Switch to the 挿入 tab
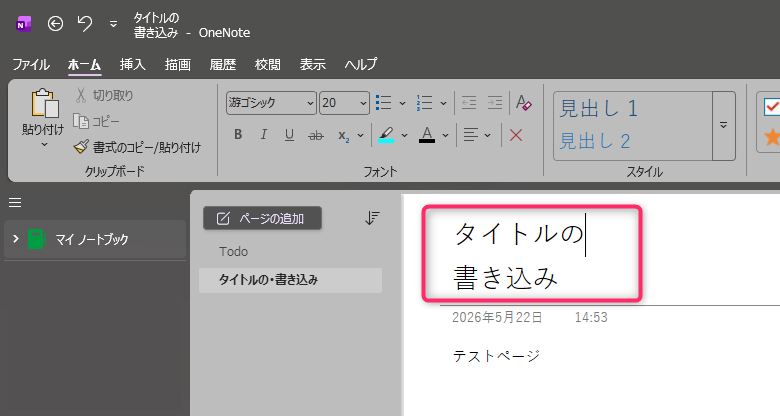The image size is (780, 416). (x=132, y=64)
